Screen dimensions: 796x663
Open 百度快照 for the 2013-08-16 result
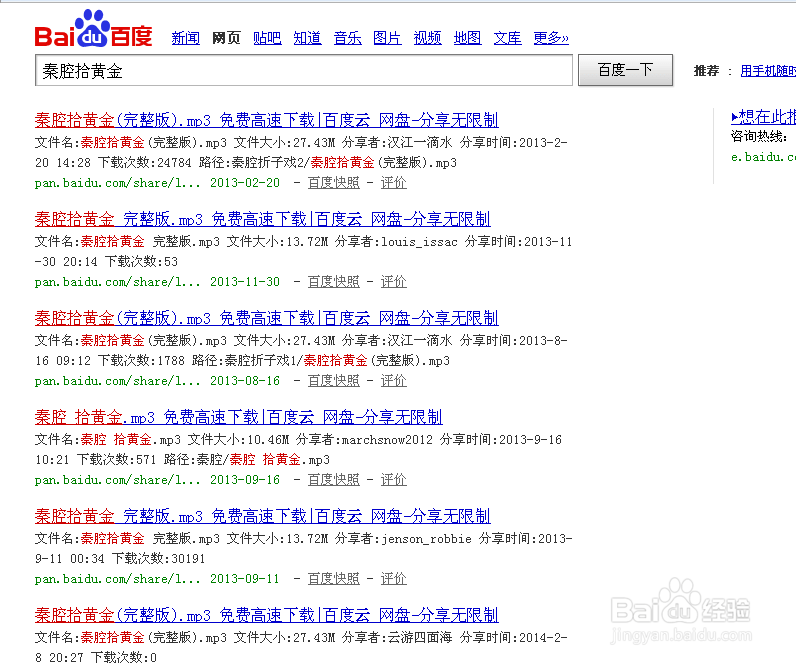point(334,381)
